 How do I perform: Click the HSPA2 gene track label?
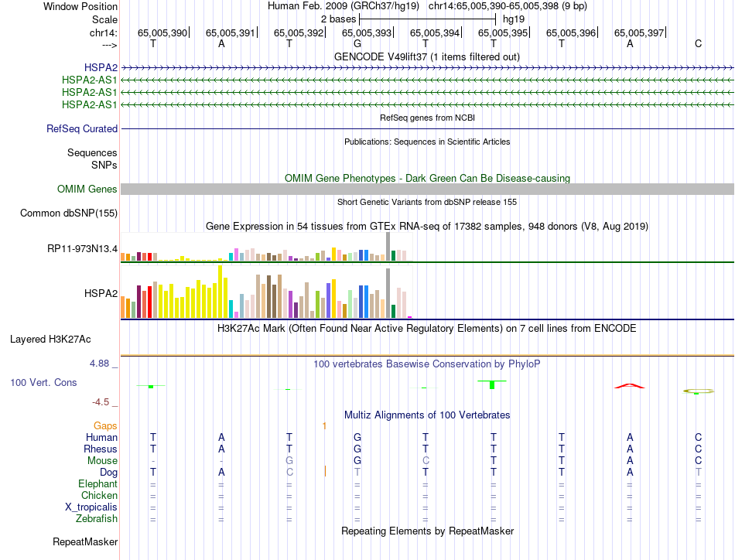pyautogui.click(x=101, y=68)
